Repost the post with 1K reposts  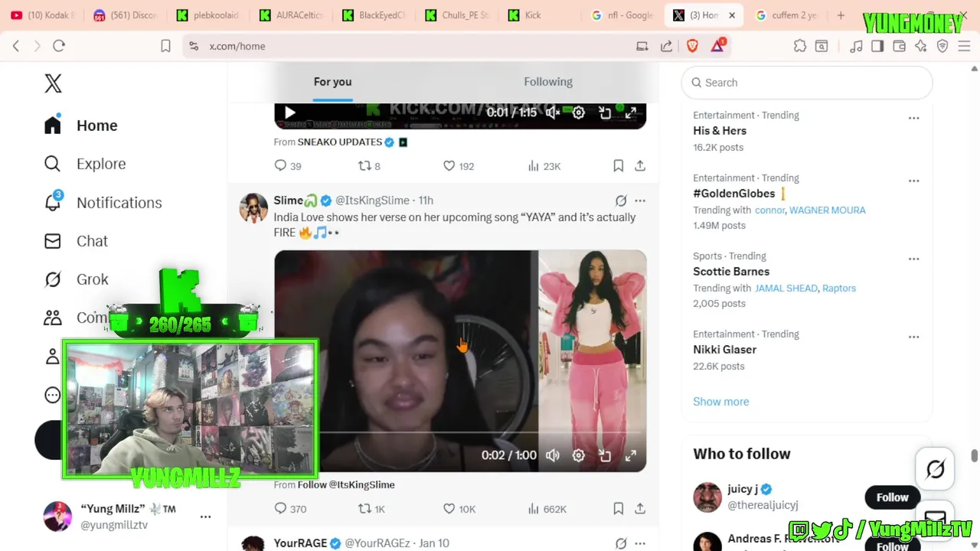pos(371,509)
